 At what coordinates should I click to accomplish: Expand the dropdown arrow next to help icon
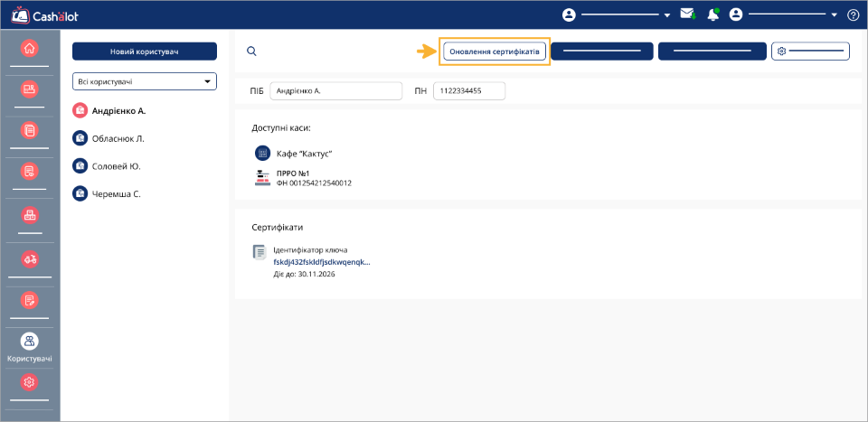835,15
